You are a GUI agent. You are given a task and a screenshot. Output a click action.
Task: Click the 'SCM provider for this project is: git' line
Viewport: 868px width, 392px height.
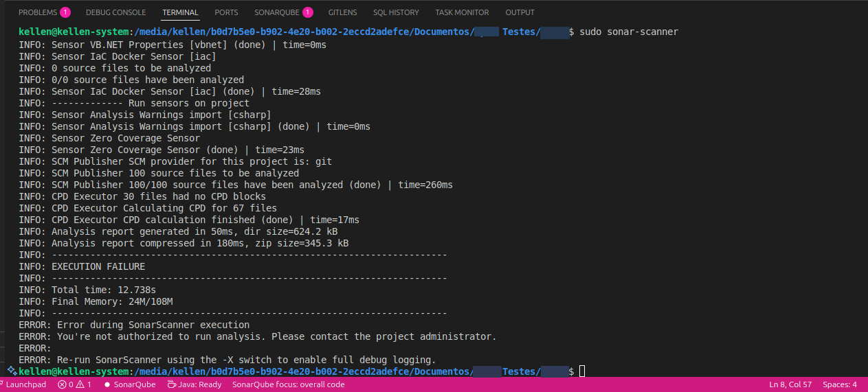175,161
